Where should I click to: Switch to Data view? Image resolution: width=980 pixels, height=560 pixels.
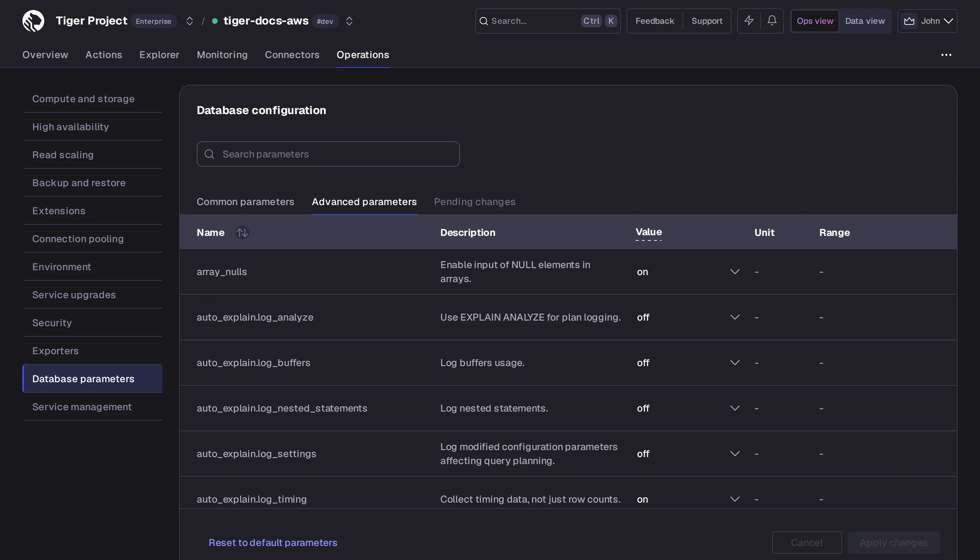(x=864, y=21)
